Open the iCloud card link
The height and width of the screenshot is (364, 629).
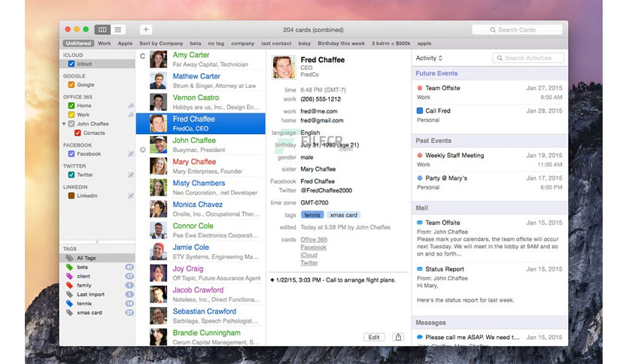(309, 255)
